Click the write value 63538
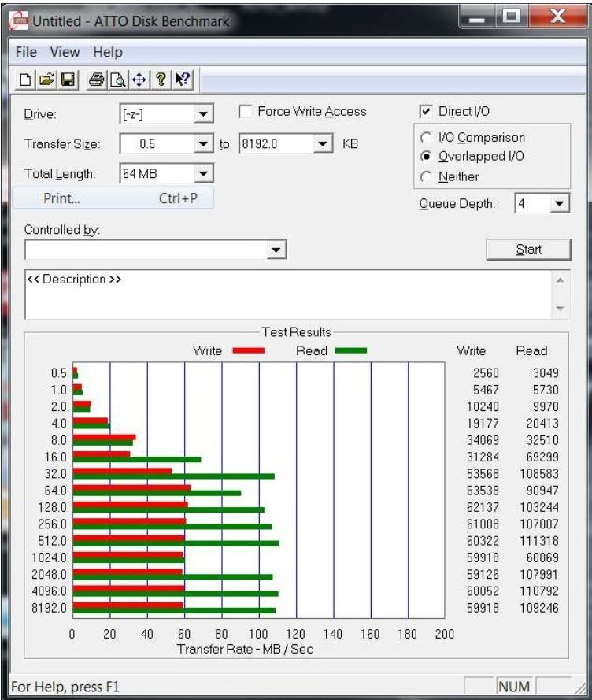 coord(483,491)
